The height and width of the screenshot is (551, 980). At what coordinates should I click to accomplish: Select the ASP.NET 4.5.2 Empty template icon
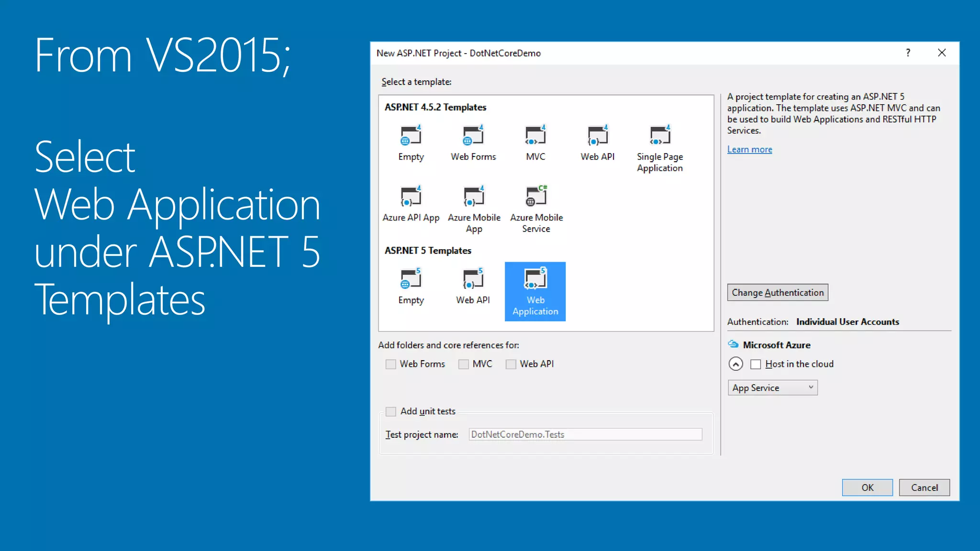[x=411, y=136]
